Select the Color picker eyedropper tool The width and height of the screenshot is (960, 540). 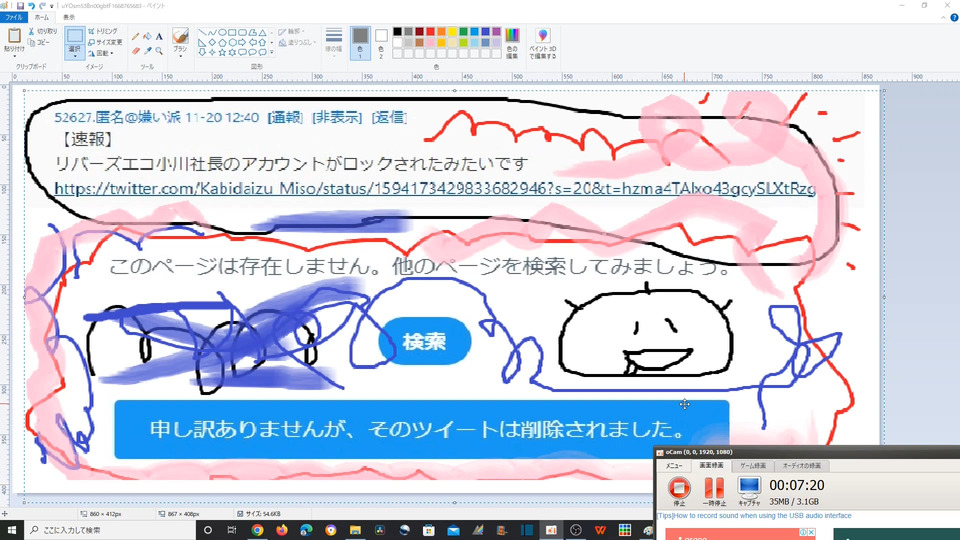(x=147, y=51)
